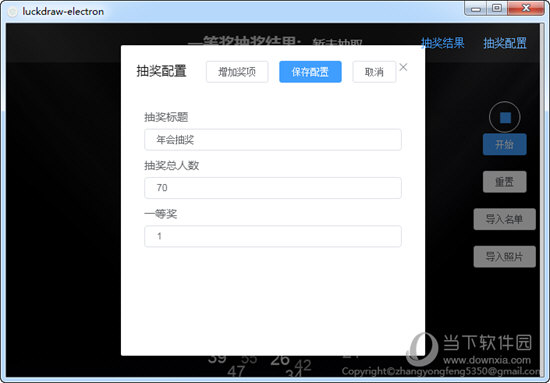Click the number 42 in the tag cloud
The height and width of the screenshot is (383, 550).
tap(303, 365)
